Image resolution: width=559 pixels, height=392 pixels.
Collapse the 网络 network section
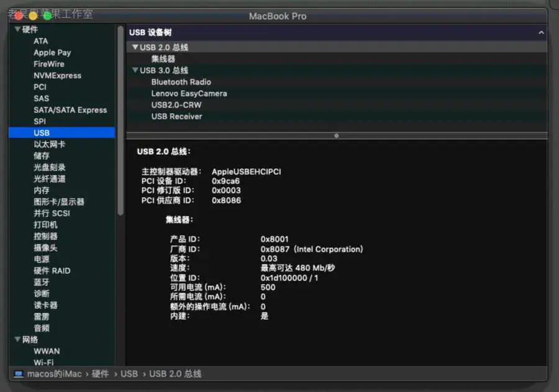tap(17, 339)
